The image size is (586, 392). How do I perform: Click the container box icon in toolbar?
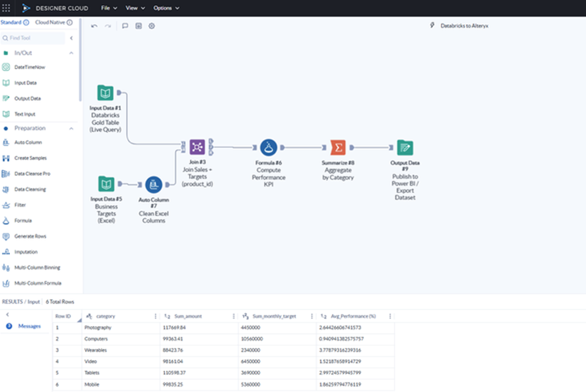pyautogui.click(x=138, y=26)
